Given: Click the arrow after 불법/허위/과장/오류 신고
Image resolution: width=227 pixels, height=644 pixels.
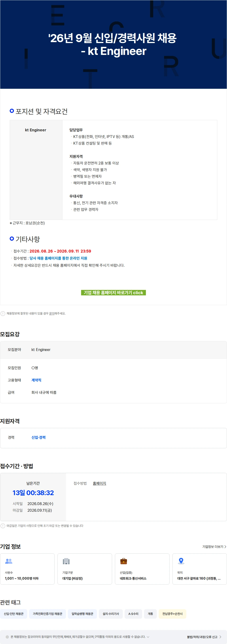Looking at the screenshot, I should coord(220,637).
